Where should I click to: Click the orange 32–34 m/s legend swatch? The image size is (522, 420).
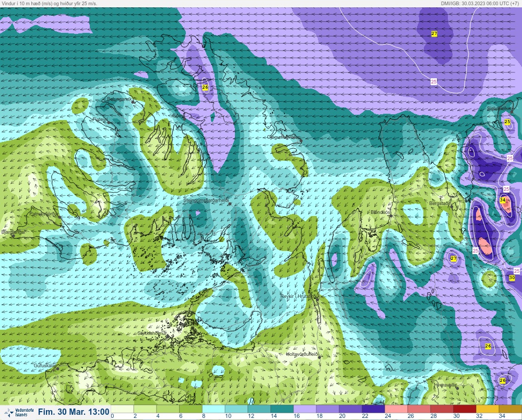click(488, 409)
